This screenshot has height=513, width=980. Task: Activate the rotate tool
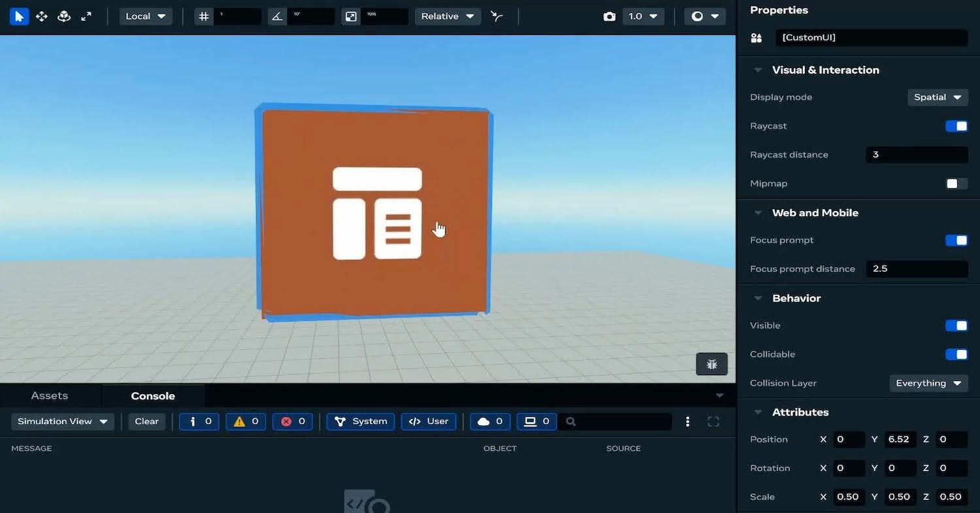(x=64, y=16)
